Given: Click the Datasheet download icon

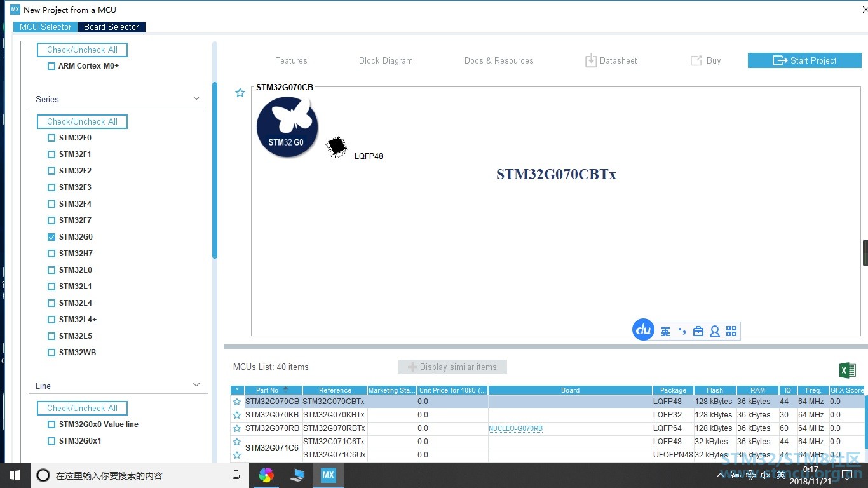Looking at the screenshot, I should [x=591, y=60].
